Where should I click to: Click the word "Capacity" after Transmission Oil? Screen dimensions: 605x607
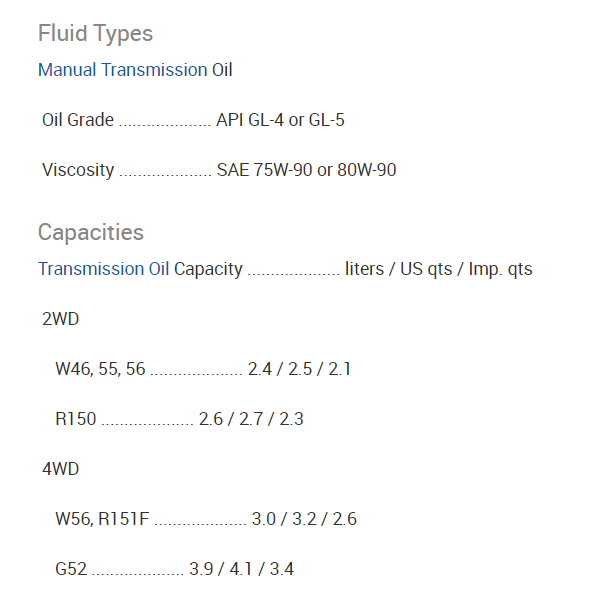point(208,269)
